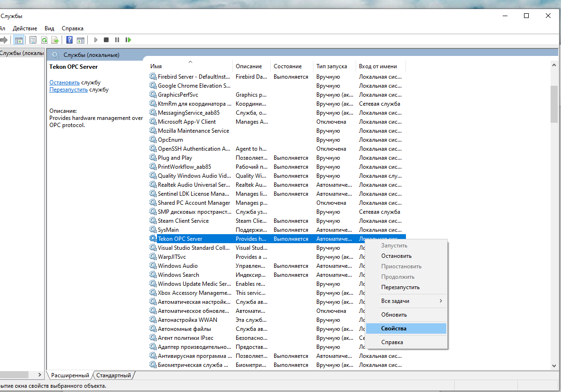Click the "Перезапустить" service link
Viewport: 561px width, 392px height.
[x=68, y=90]
